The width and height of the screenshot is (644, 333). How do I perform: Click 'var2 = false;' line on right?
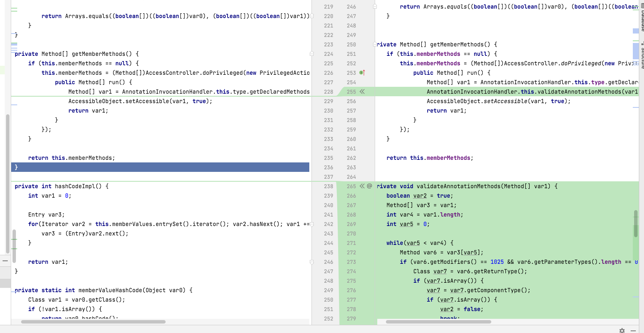(462, 309)
